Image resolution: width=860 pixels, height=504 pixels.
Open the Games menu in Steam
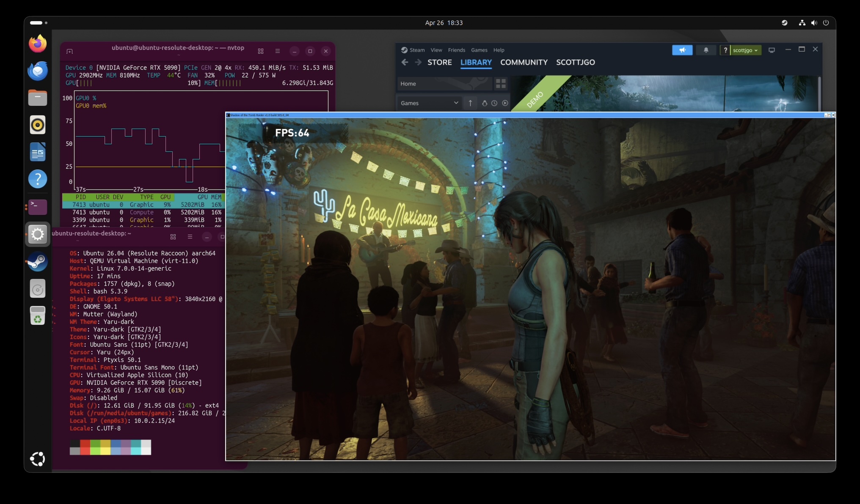(479, 50)
